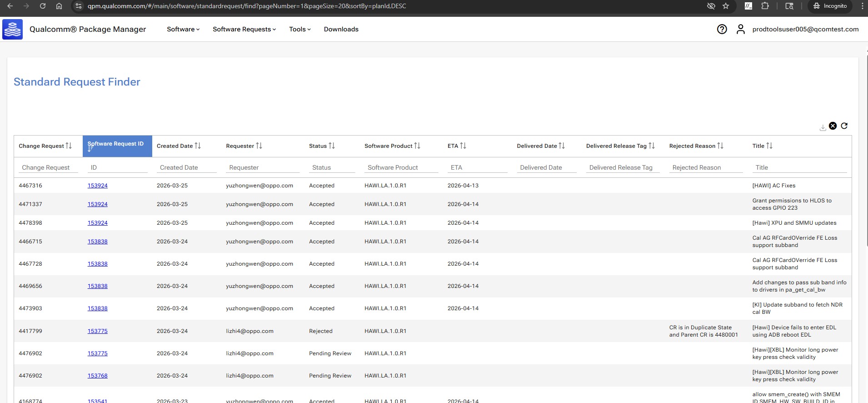Click the Status filter field
The image size is (868, 403).
click(332, 167)
